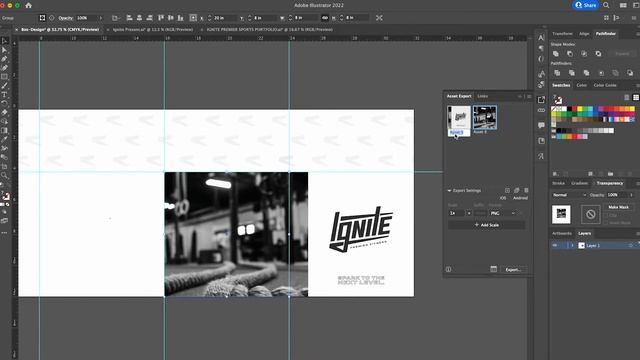Screen dimensions: 640x360
Task: Click the transform options icon in control bar
Action: pyautogui.click(x=379, y=18)
